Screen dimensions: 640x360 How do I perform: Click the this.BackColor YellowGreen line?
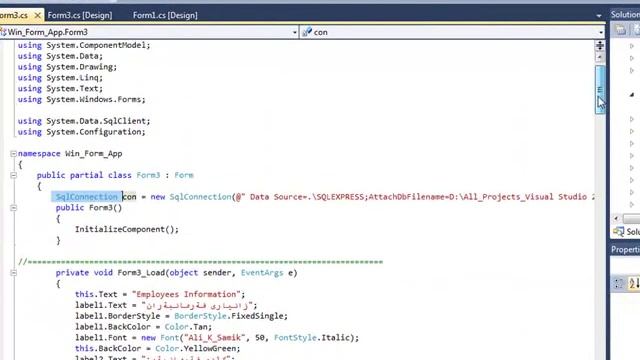158,349
